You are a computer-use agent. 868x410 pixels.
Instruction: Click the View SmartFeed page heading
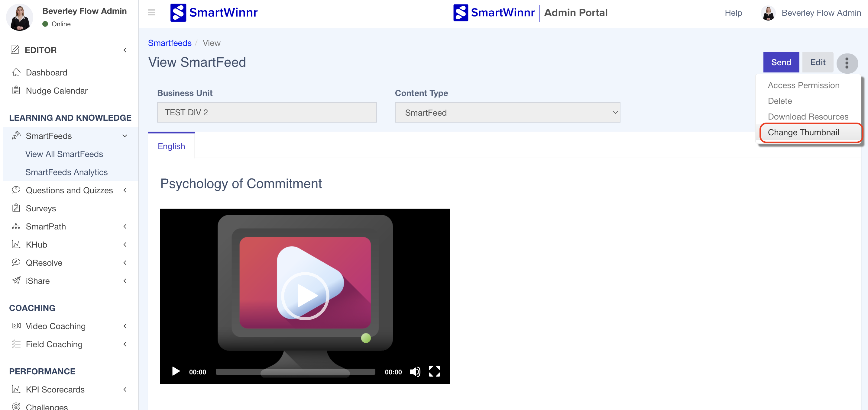pos(197,62)
